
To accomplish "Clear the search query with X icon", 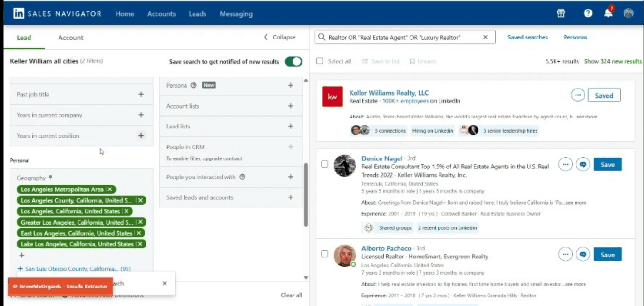I will click(x=485, y=37).
